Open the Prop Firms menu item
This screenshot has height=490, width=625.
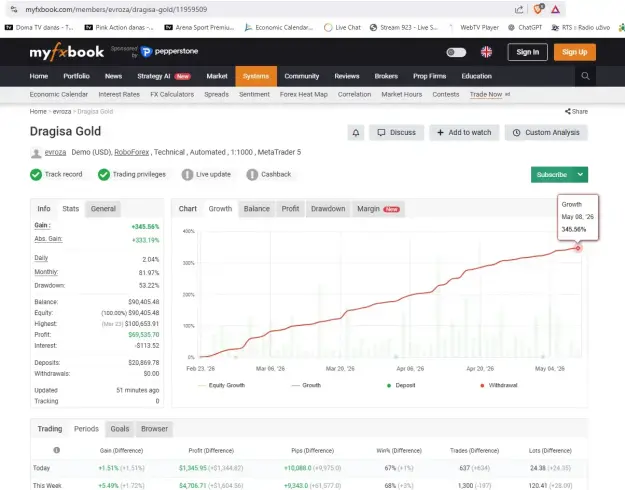pos(429,76)
